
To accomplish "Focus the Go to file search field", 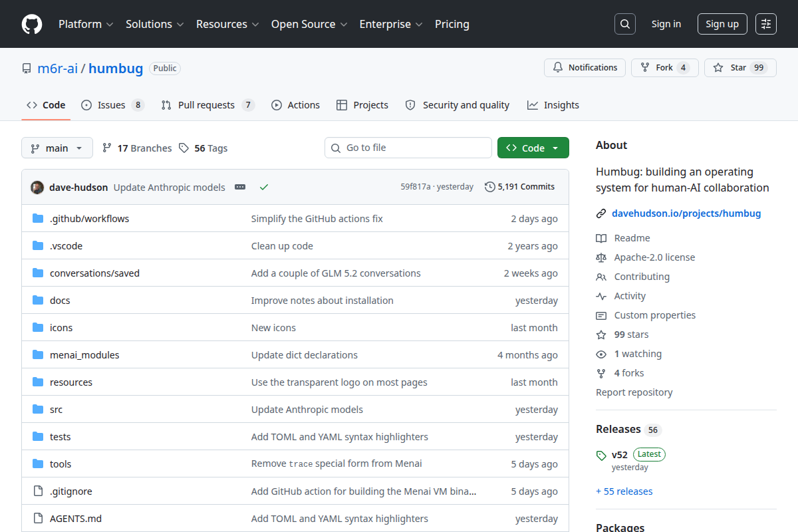I will tap(408, 148).
